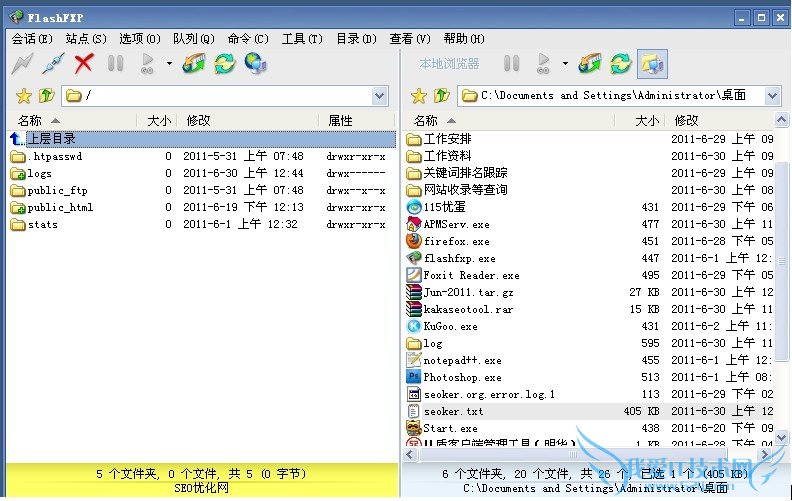Click the APMServ.exe file icon
The height and width of the screenshot is (501, 792).
(x=414, y=224)
